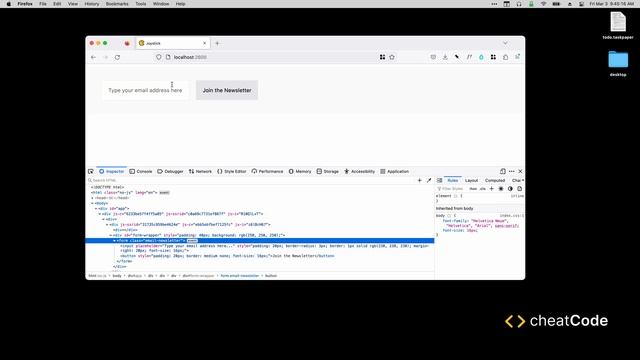The height and width of the screenshot is (360, 640).
Task: Toggle light color scheme simulation
Action: click(x=501, y=189)
